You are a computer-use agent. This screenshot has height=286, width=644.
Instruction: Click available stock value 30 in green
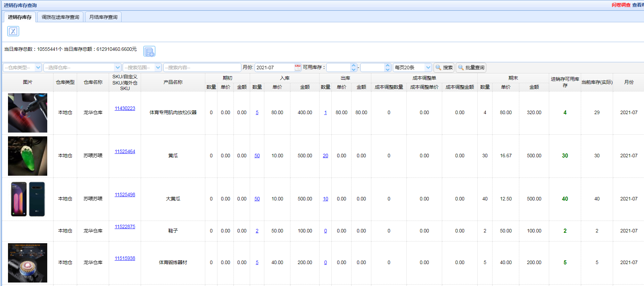click(x=565, y=156)
